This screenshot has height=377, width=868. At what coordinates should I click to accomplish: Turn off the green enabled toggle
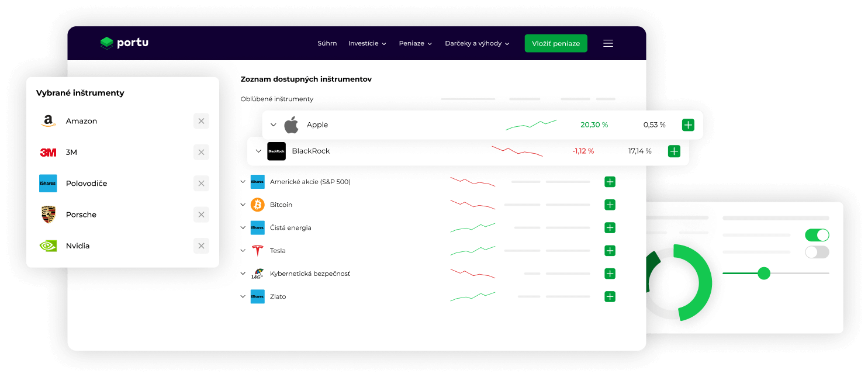817,235
